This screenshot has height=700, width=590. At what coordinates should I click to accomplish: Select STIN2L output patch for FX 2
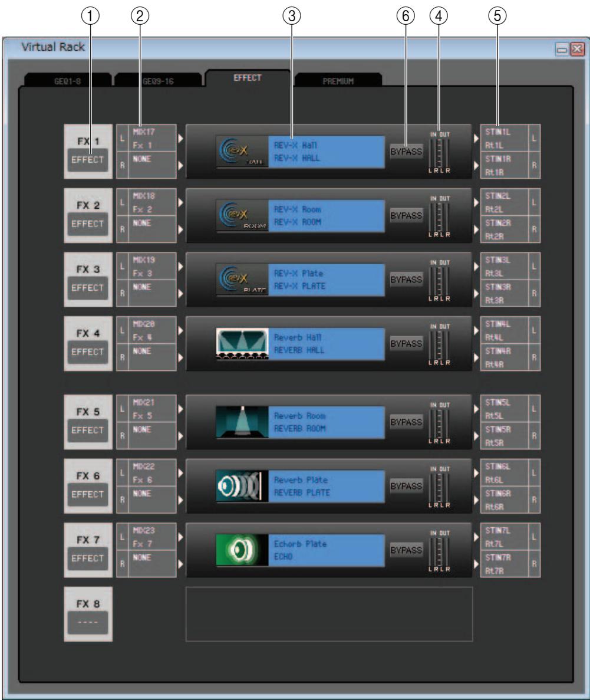pyautogui.click(x=505, y=203)
